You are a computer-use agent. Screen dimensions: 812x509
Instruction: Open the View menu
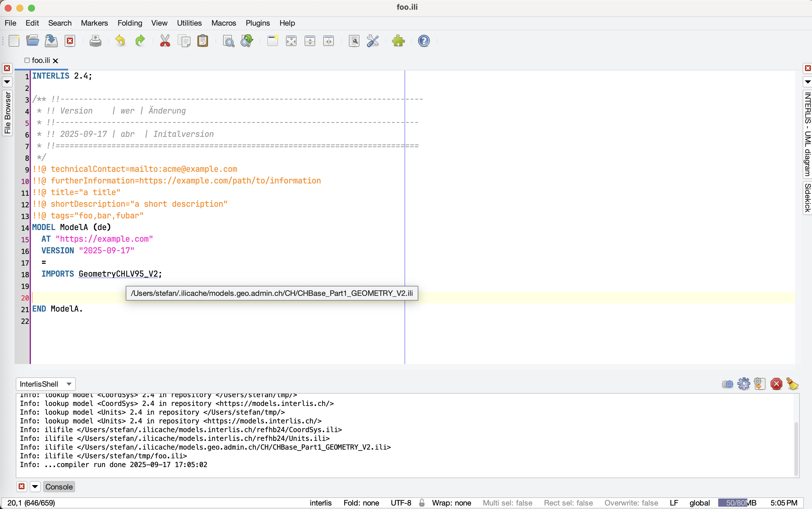coord(159,23)
